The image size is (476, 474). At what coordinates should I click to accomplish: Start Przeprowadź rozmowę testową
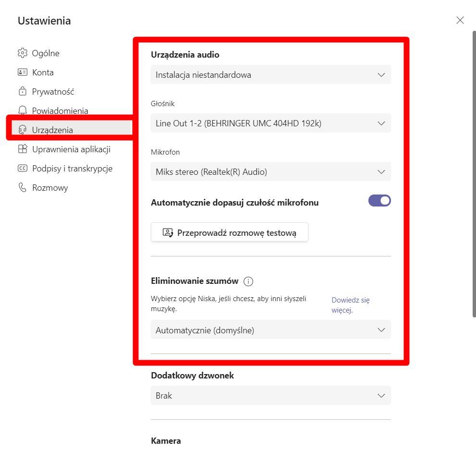click(x=229, y=232)
